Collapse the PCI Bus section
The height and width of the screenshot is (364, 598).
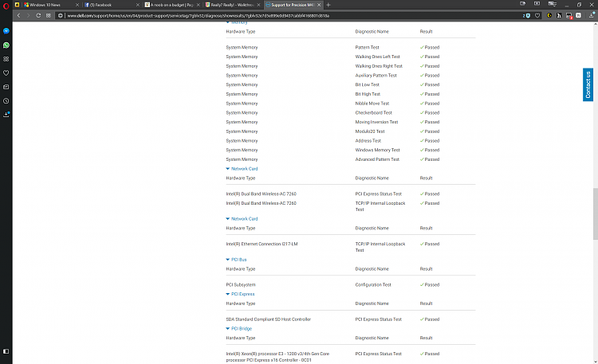point(237,260)
